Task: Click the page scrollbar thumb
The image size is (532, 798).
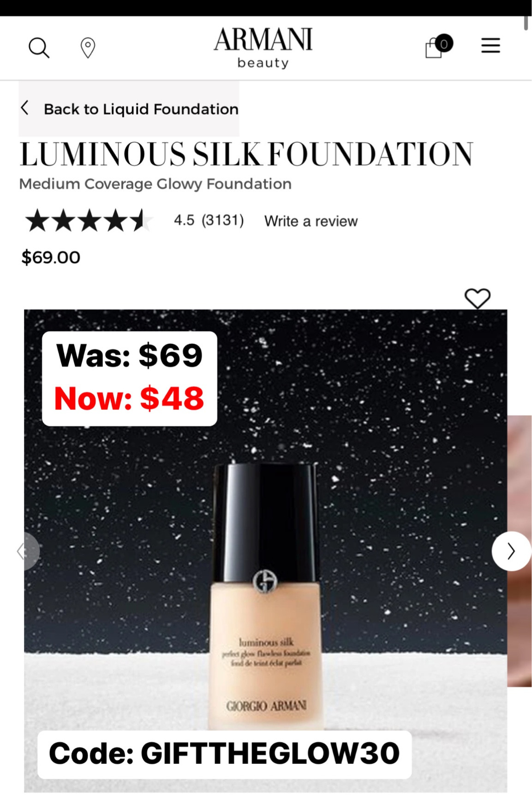Action: click(x=526, y=23)
